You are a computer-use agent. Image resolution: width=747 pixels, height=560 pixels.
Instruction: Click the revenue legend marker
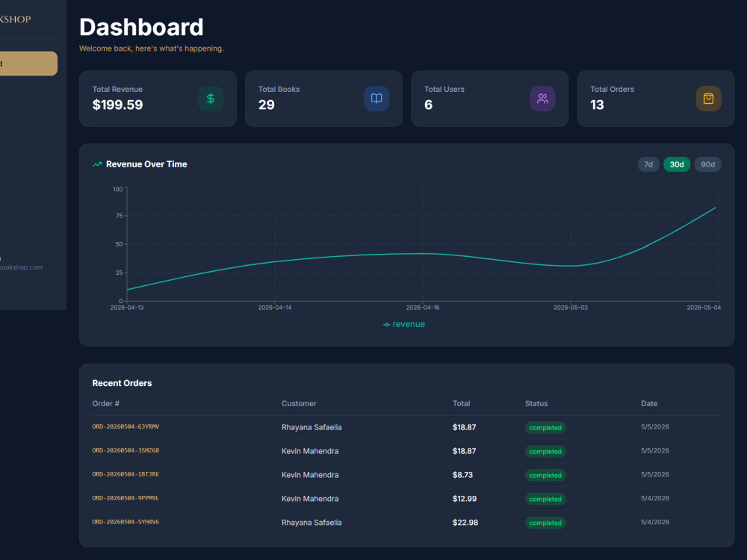coord(386,325)
